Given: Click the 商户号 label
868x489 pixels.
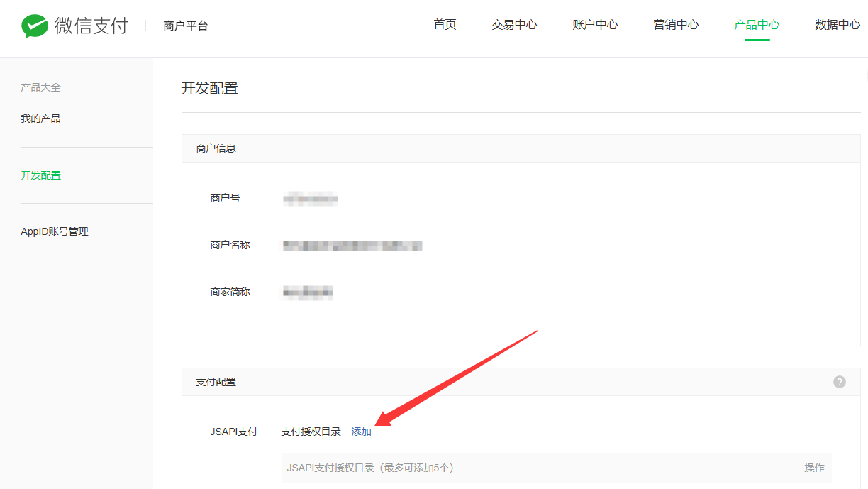Looking at the screenshot, I should 226,198.
